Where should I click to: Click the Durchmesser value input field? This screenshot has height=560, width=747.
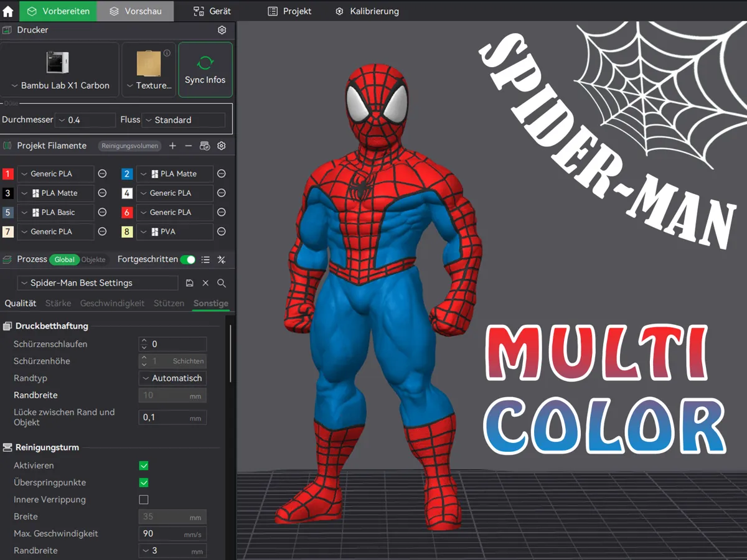point(85,119)
